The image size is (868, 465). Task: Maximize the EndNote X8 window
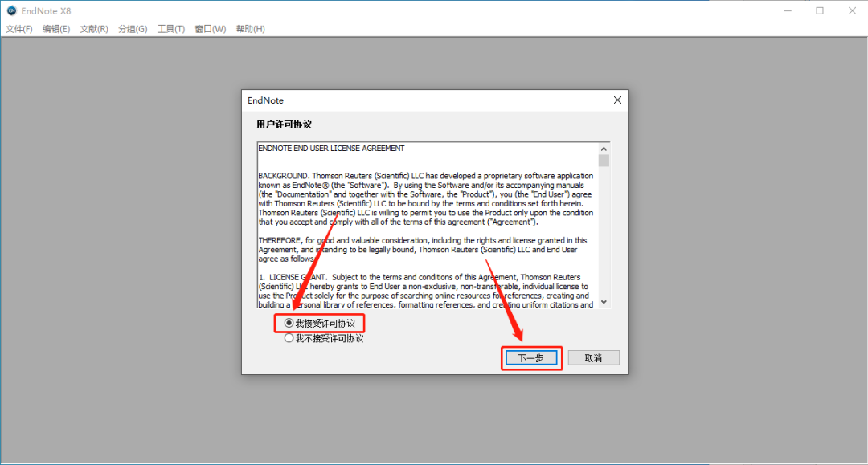pos(820,10)
